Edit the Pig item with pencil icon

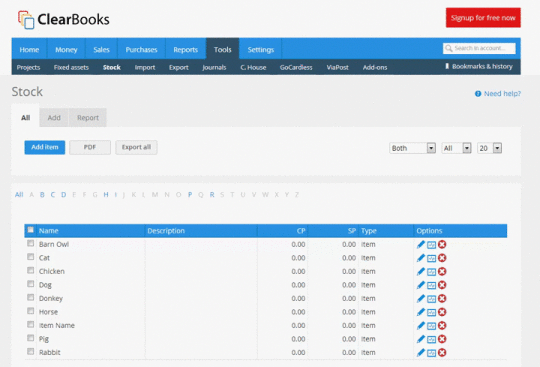coord(420,339)
